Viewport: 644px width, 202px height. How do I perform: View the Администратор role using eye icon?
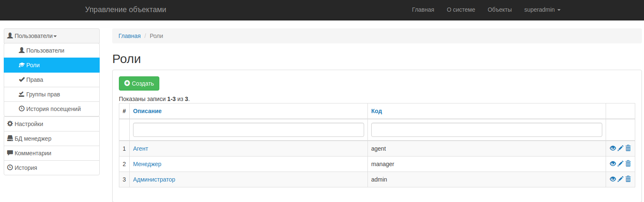point(613,179)
